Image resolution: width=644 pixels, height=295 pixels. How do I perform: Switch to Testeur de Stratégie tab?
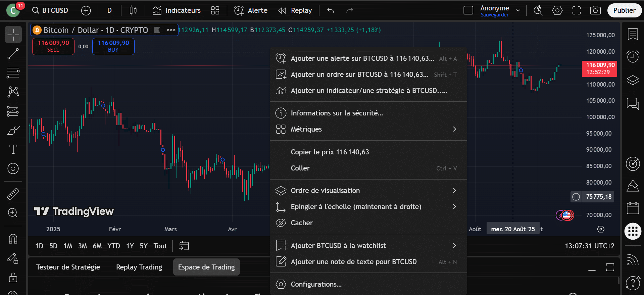pyautogui.click(x=68, y=267)
